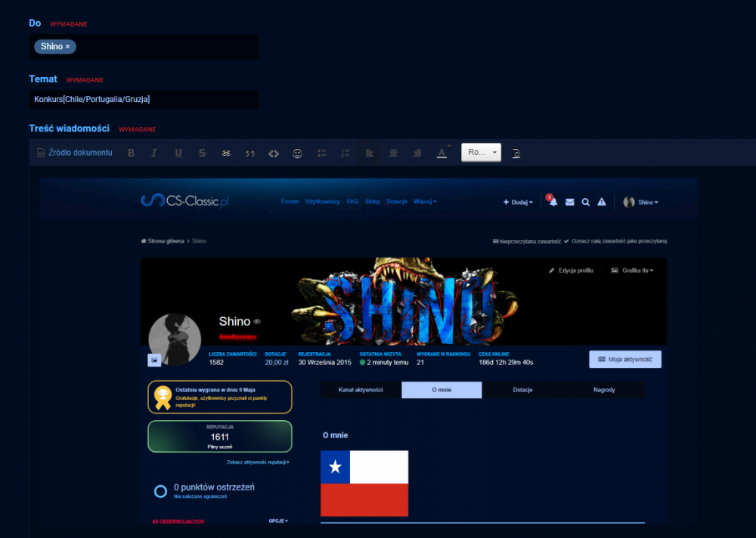Open the text color picker
The width and height of the screenshot is (756, 538).
pos(442,153)
